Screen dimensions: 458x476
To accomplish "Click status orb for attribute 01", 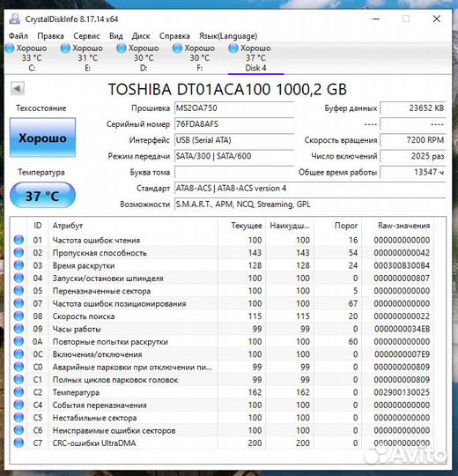I will [18, 240].
